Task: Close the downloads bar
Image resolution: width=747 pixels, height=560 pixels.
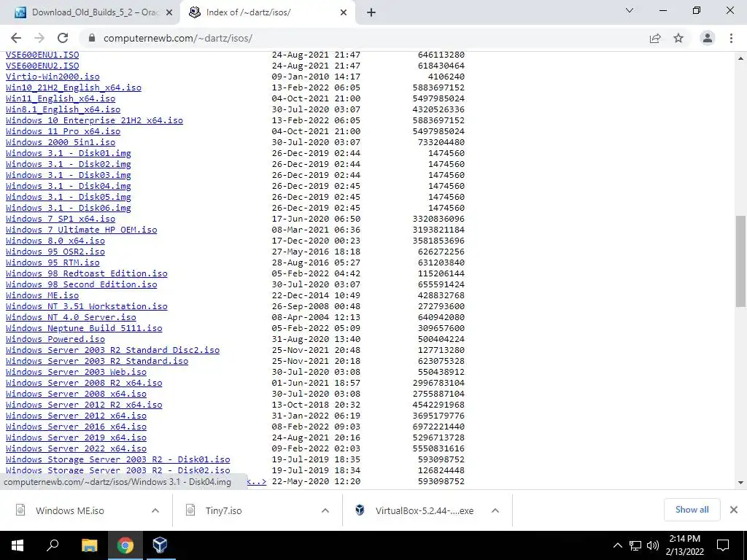Action: click(x=734, y=510)
